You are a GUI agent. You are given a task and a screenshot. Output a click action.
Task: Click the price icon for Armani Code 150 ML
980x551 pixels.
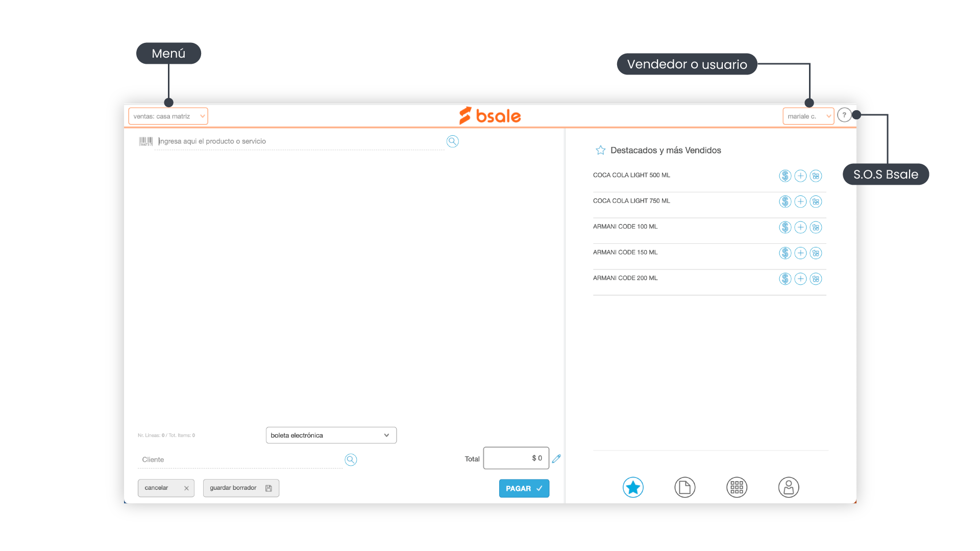click(785, 253)
